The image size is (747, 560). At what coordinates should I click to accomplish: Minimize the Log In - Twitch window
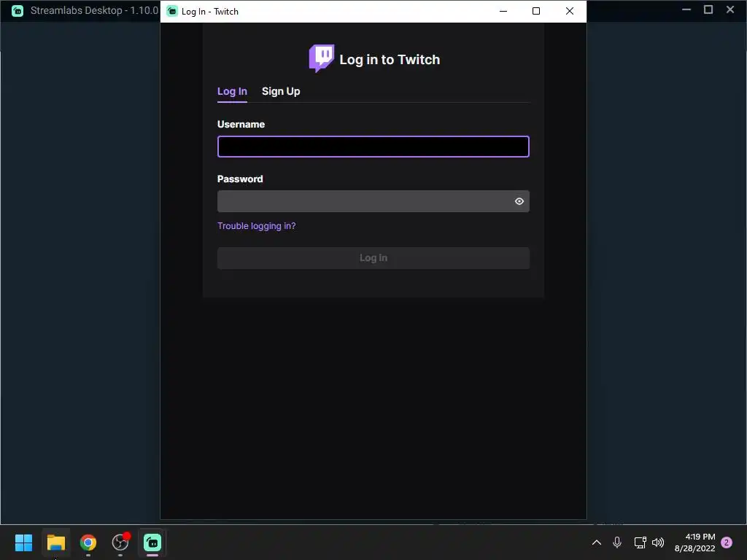click(x=503, y=11)
